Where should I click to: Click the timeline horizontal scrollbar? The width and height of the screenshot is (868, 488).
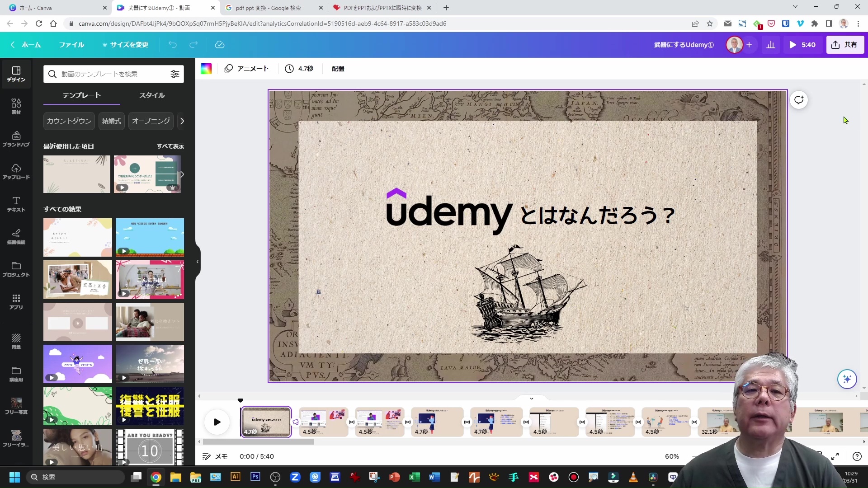[x=258, y=442]
